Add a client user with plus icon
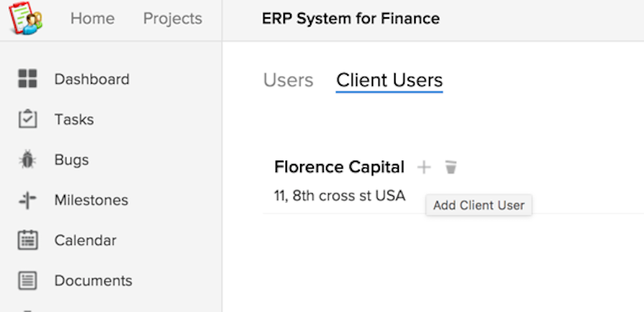Screen dimensions: 644x312 [424, 167]
